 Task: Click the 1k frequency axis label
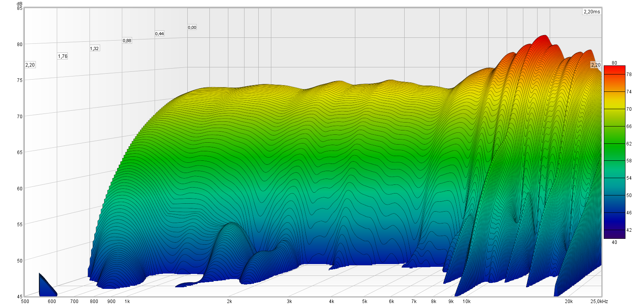tap(127, 301)
